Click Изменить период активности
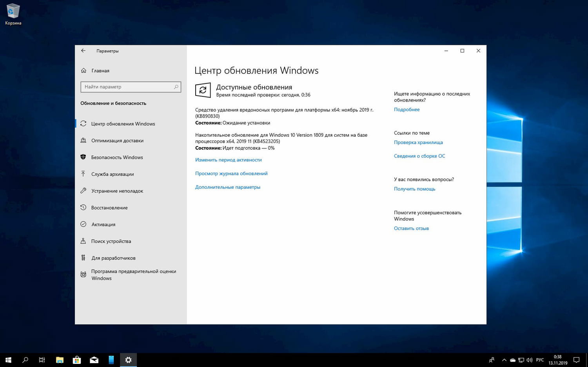This screenshot has width=588, height=367. [228, 159]
